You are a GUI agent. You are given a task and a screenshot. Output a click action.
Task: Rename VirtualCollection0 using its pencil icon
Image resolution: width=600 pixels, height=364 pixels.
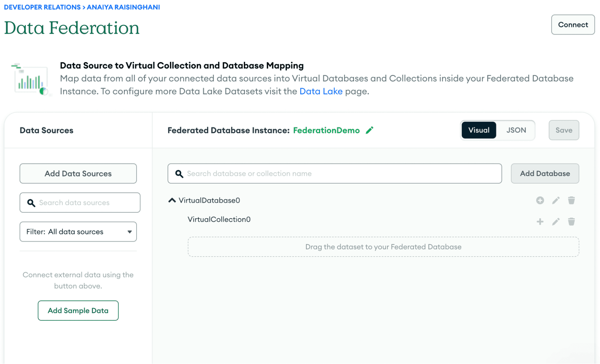[556, 222]
